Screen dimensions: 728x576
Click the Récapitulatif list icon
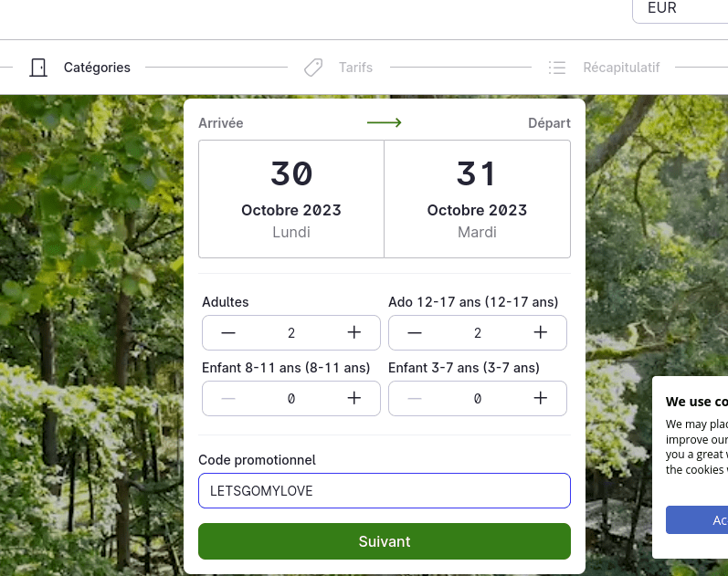point(556,68)
